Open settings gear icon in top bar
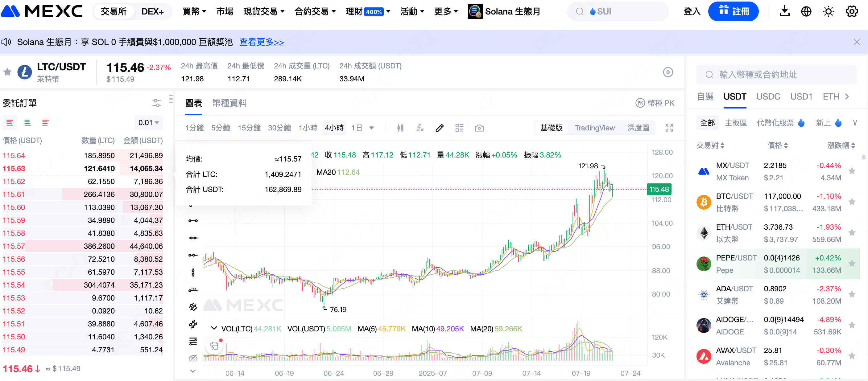 [x=852, y=11]
